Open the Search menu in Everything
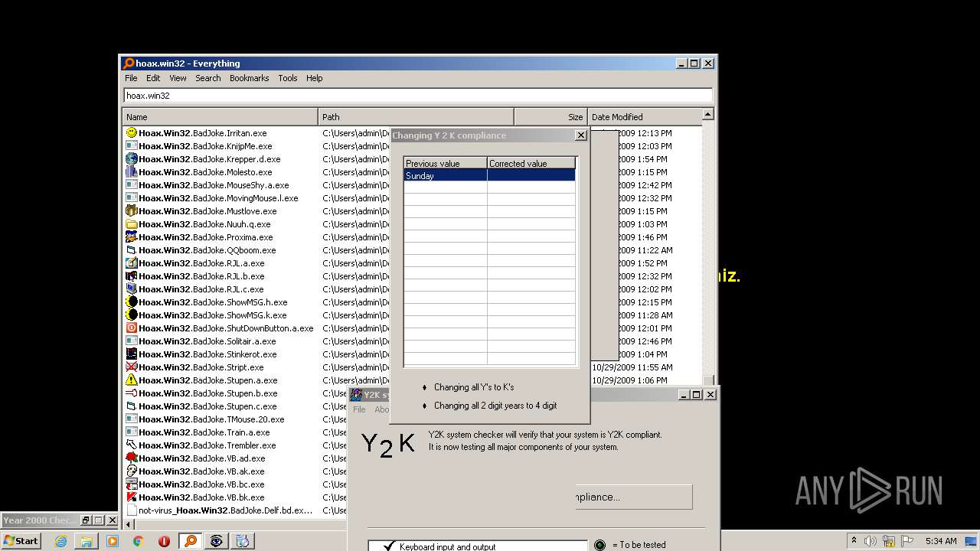This screenshot has height=551, width=980. tap(207, 78)
